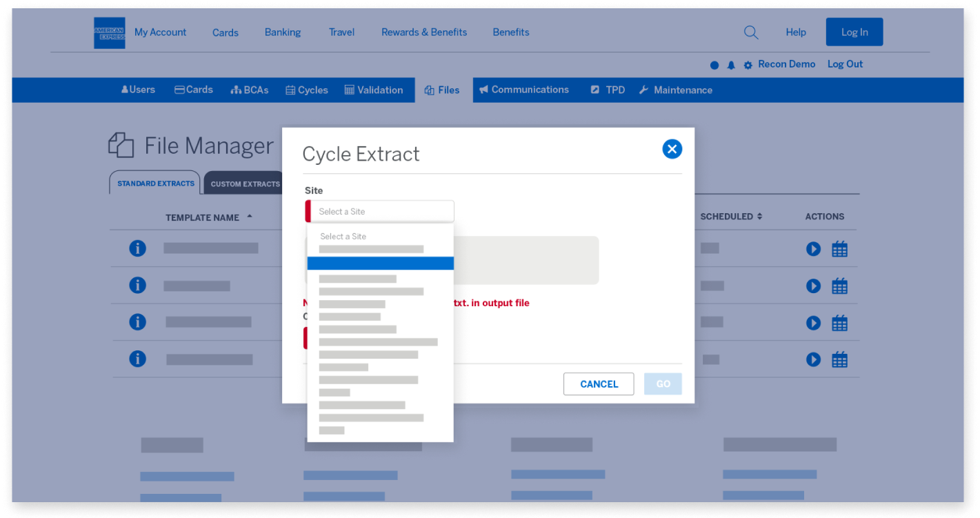980x518 pixels.
Task: Open calendar schedule icon in second row
Action: tap(839, 286)
